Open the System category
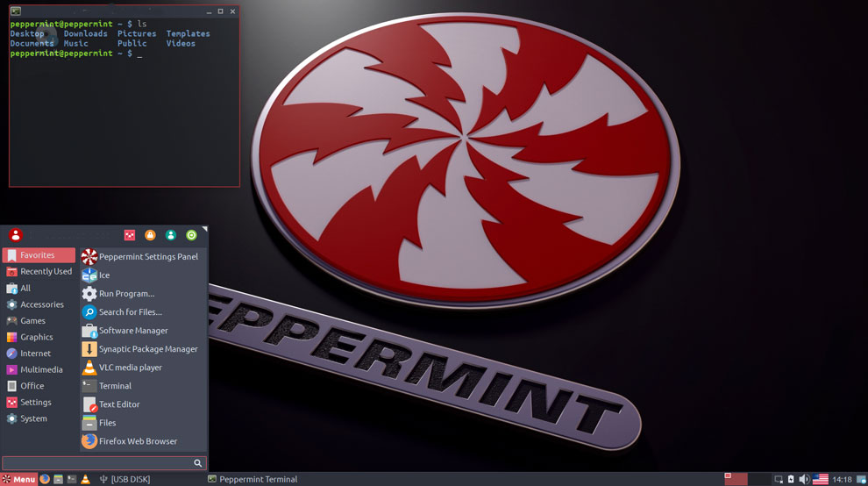Image resolution: width=868 pixels, height=486 pixels. coord(39,418)
